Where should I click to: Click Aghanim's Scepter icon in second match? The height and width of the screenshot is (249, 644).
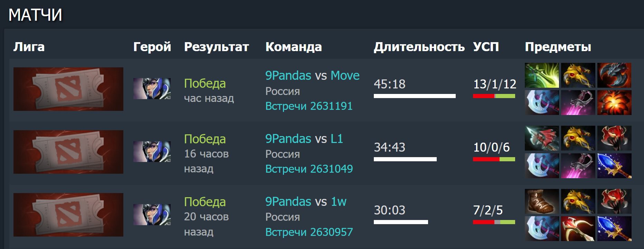coord(614,166)
